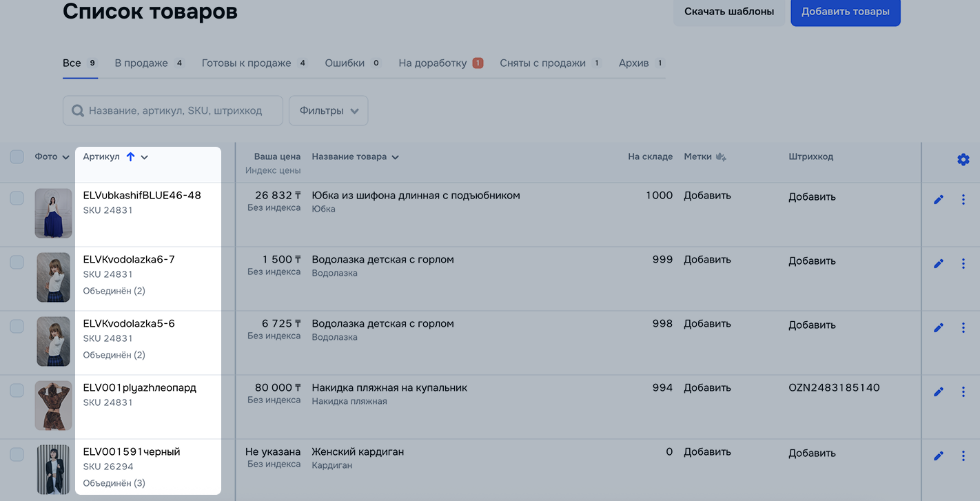The height and width of the screenshot is (501, 980).
Task: Add label for Женский кардиган row
Action: 707,452
